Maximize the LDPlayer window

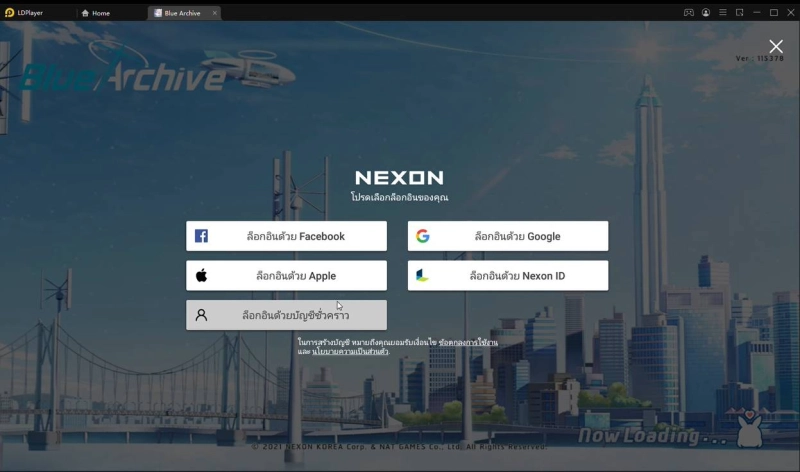coord(774,12)
